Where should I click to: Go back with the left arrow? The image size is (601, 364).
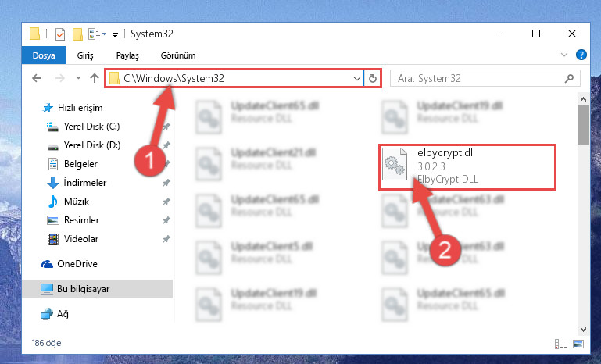tap(37, 79)
